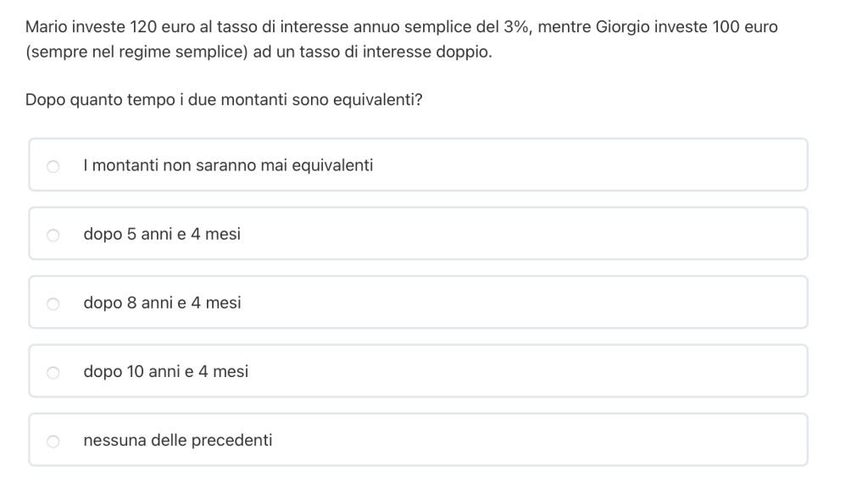Click the sentence starting 'Mario investe 120 euro'
This screenshot has width=868, height=477.
[254, 26]
